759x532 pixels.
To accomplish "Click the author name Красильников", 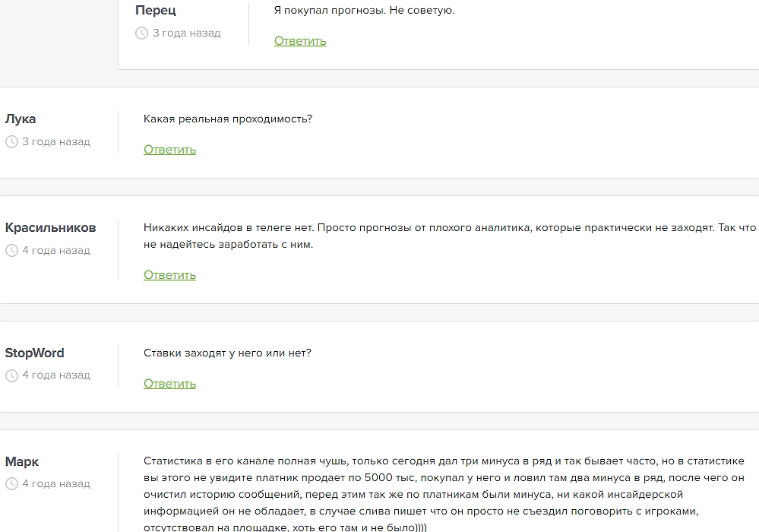I will pos(51,228).
